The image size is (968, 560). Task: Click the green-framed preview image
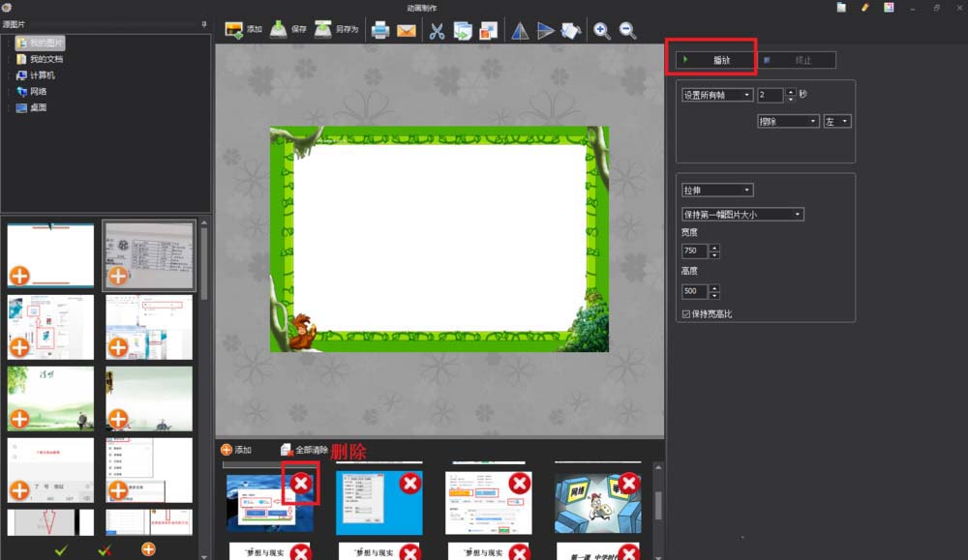click(439, 239)
